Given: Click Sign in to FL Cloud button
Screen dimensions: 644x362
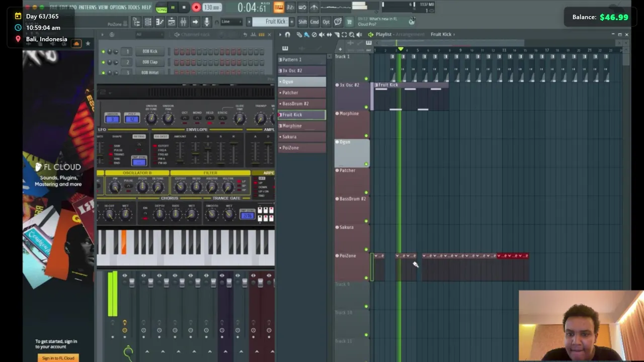Looking at the screenshot, I should click(58, 358).
